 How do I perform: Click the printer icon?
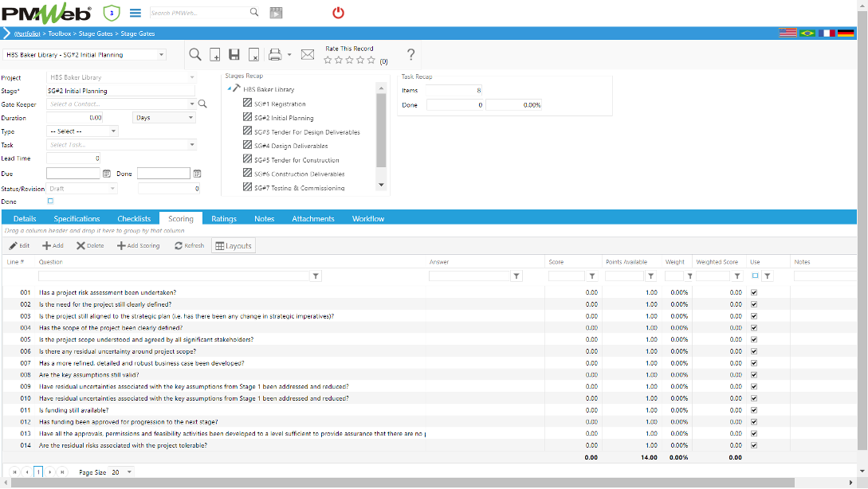click(274, 54)
